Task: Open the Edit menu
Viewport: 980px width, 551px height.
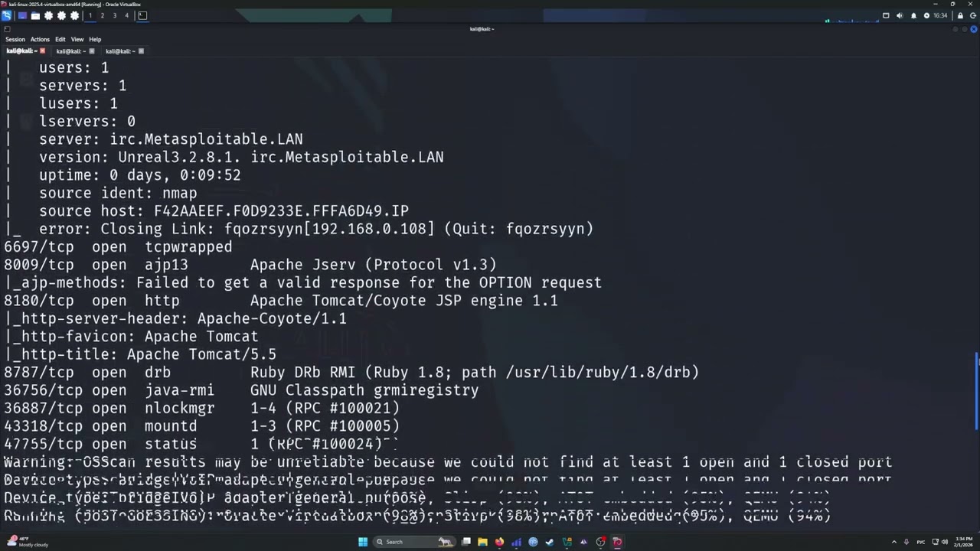Action: pyautogui.click(x=60, y=39)
